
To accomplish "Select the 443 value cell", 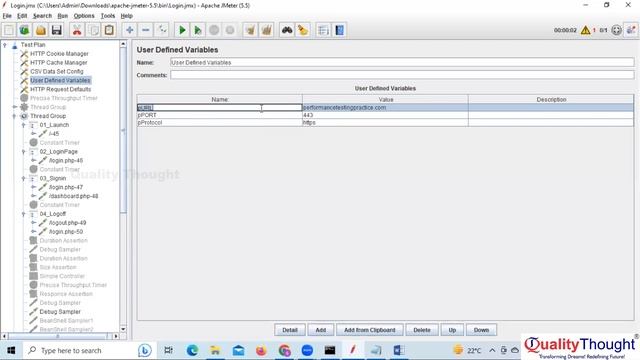I will pyautogui.click(x=385, y=115).
